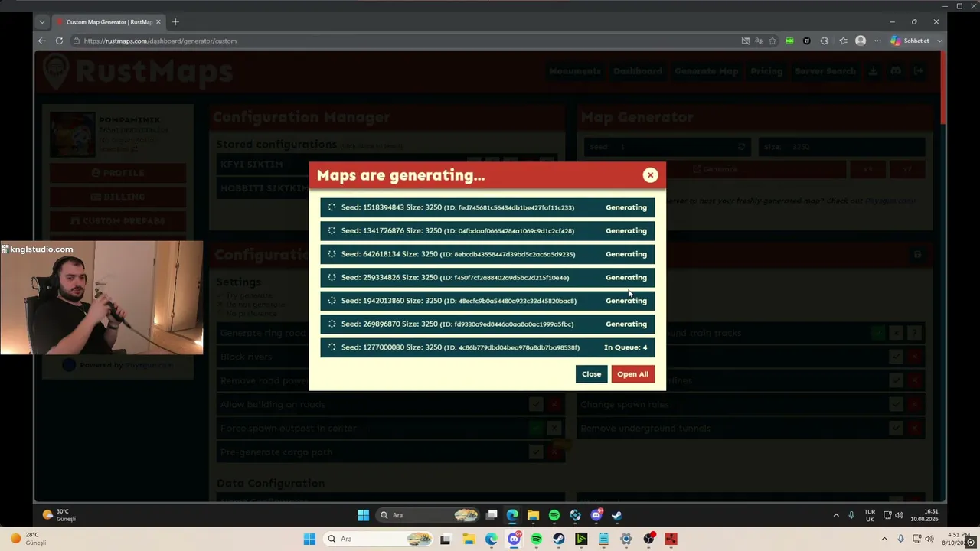
Task: Tick checkmark for 'Force spawn outpost in center'
Action: [536, 428]
